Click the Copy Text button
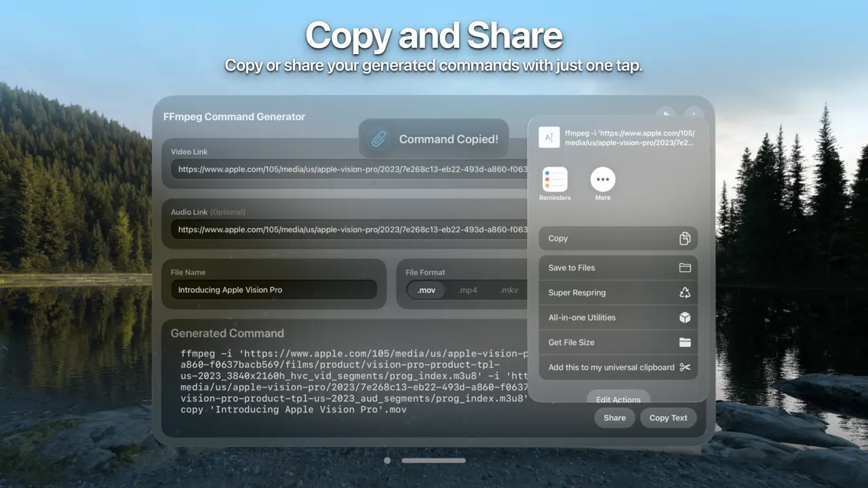Image resolution: width=868 pixels, height=488 pixels. [x=668, y=418]
